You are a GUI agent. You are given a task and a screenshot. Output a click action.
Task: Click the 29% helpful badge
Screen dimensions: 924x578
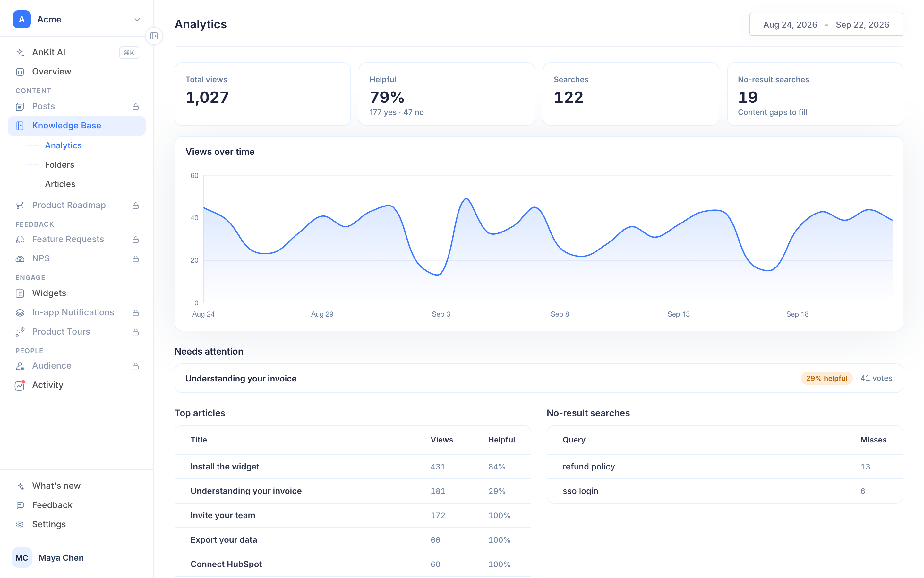pos(826,378)
